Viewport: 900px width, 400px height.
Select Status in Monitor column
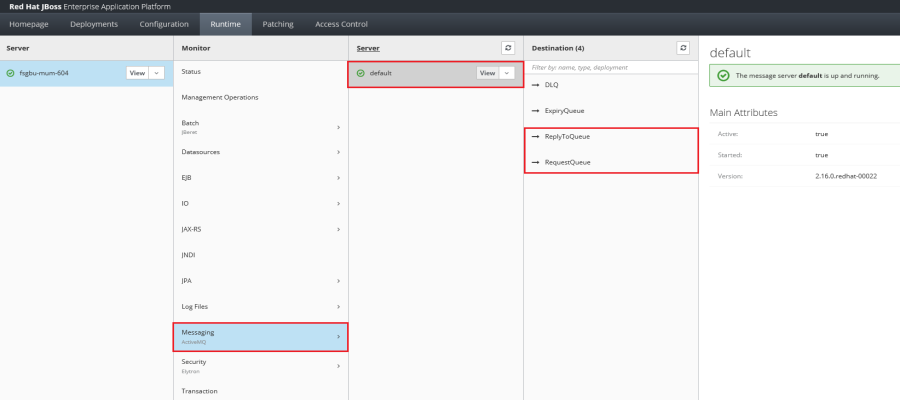tap(261, 72)
